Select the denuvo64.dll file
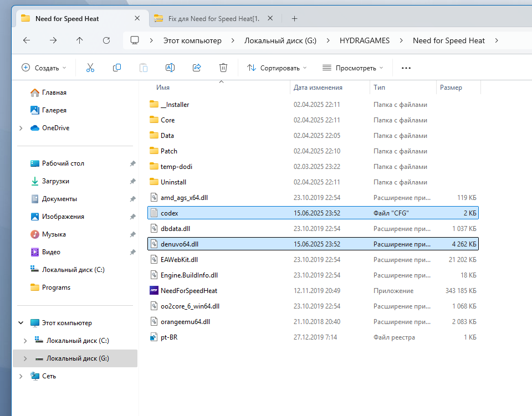 [x=313, y=244]
